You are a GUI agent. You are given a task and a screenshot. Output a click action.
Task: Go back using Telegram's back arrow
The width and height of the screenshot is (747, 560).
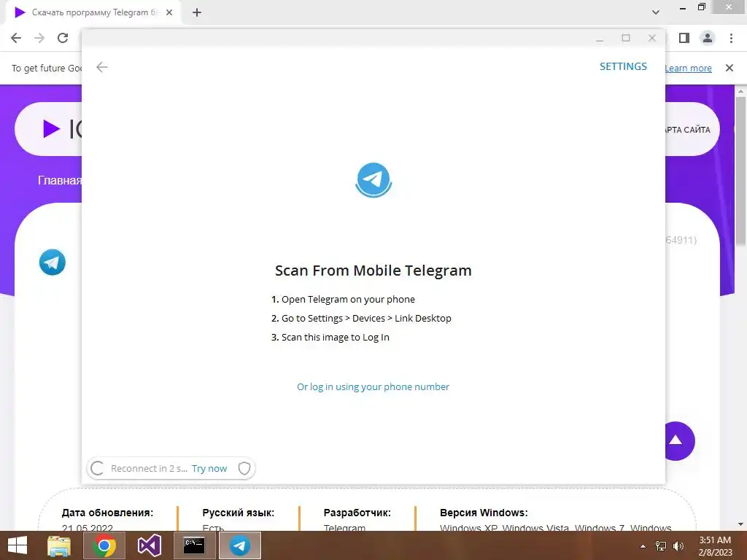(102, 67)
